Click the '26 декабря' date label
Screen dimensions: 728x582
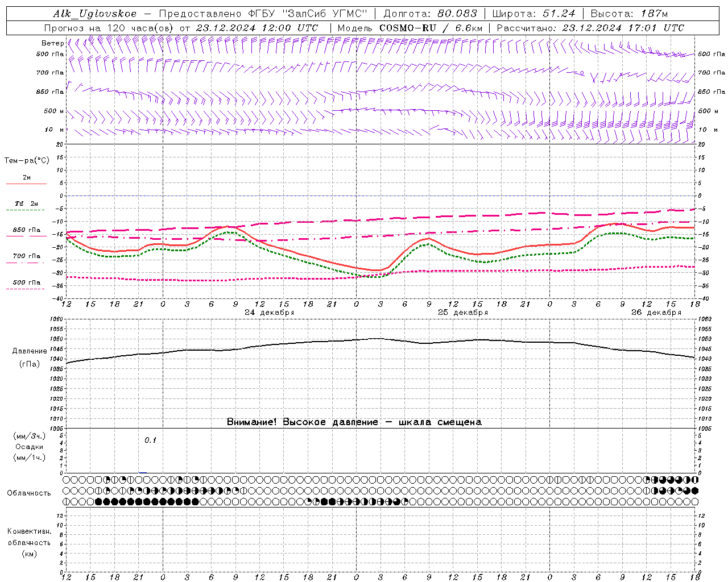click(656, 313)
